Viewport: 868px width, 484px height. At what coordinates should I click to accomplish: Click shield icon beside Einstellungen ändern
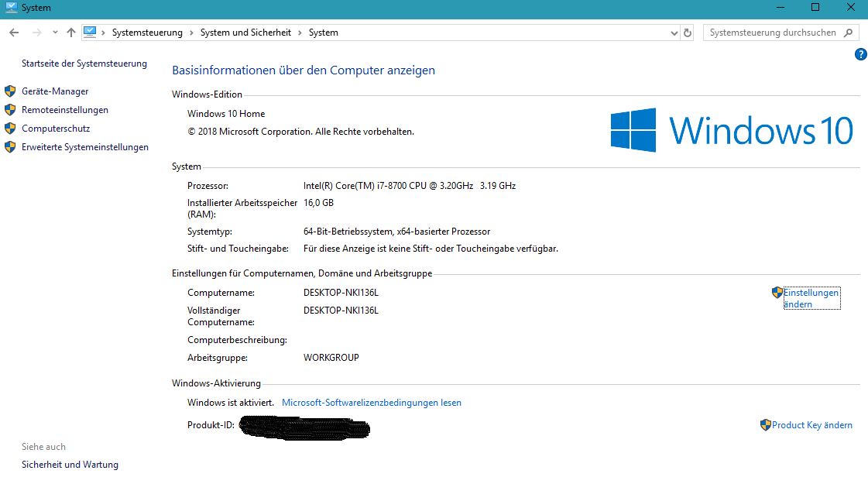pyautogui.click(x=777, y=293)
